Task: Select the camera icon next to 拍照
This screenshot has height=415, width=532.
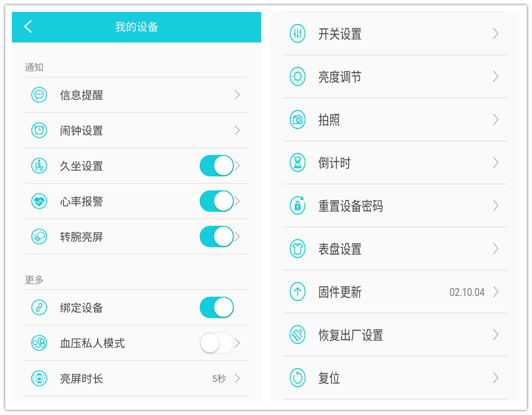Action: tap(297, 120)
